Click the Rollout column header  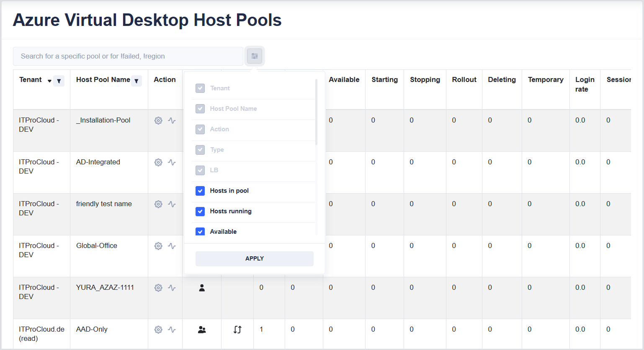coord(464,79)
